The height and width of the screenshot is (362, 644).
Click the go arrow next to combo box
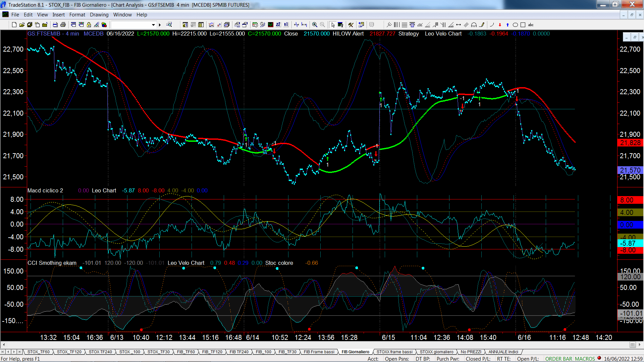click(160, 25)
